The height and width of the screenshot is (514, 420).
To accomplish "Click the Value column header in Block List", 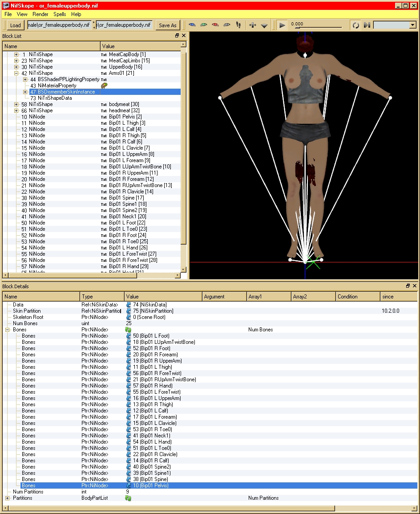I will point(141,46).
